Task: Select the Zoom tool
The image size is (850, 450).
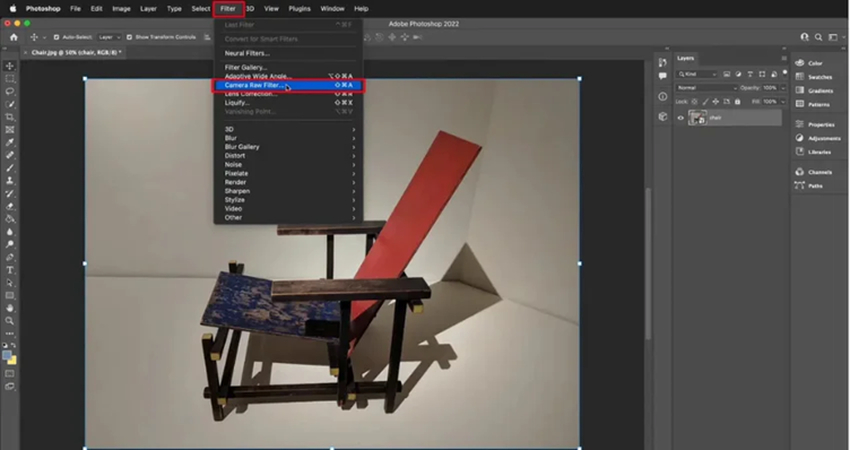Action: (x=10, y=322)
